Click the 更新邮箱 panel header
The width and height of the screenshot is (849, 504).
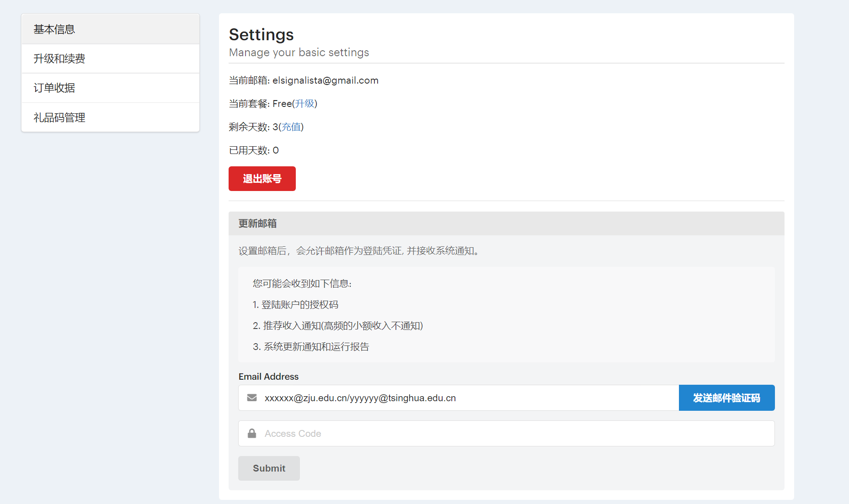257,223
